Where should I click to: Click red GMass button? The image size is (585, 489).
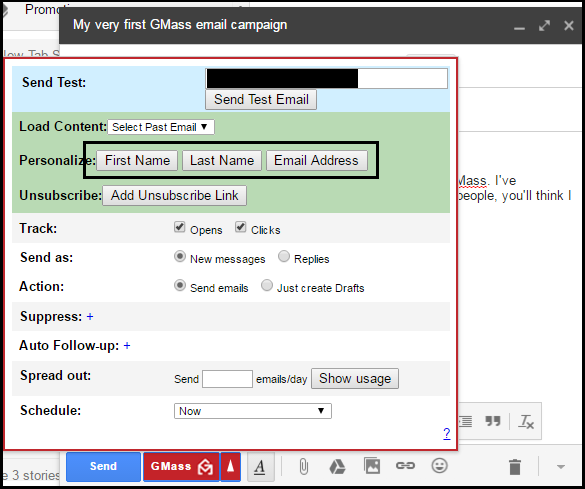182,467
